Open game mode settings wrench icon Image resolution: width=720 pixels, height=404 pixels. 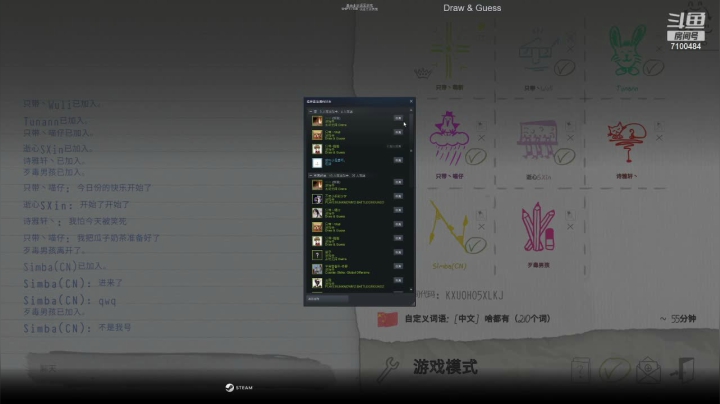pyautogui.click(x=388, y=370)
